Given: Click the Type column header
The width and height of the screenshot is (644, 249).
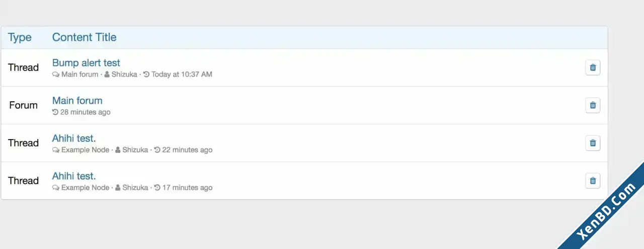Looking at the screenshot, I should pyautogui.click(x=20, y=37).
